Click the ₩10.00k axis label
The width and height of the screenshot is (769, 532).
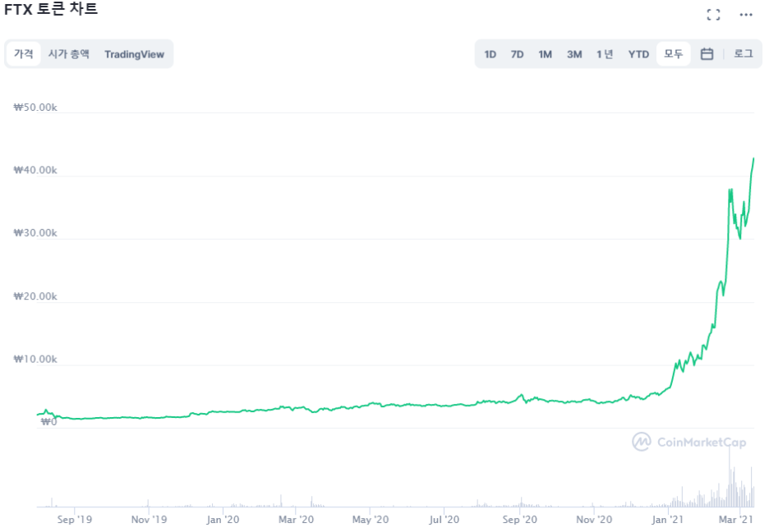click(35, 359)
